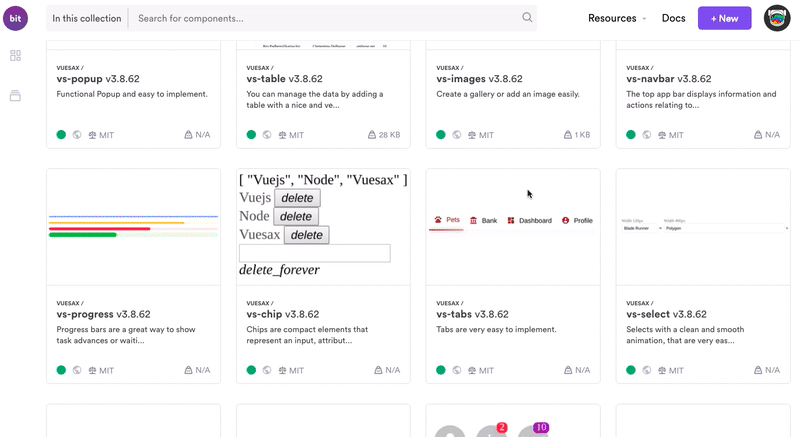Open the vs-select component title
Image resolution: width=800 pixels, height=437 pixels.
click(x=666, y=314)
